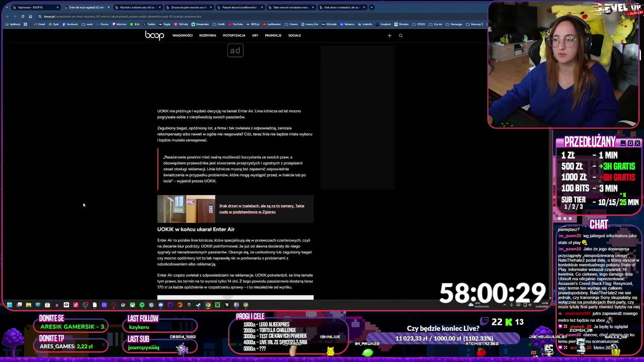
Task: Expand the 'Gry tnt' bookmarks folder
Action: 436,24
